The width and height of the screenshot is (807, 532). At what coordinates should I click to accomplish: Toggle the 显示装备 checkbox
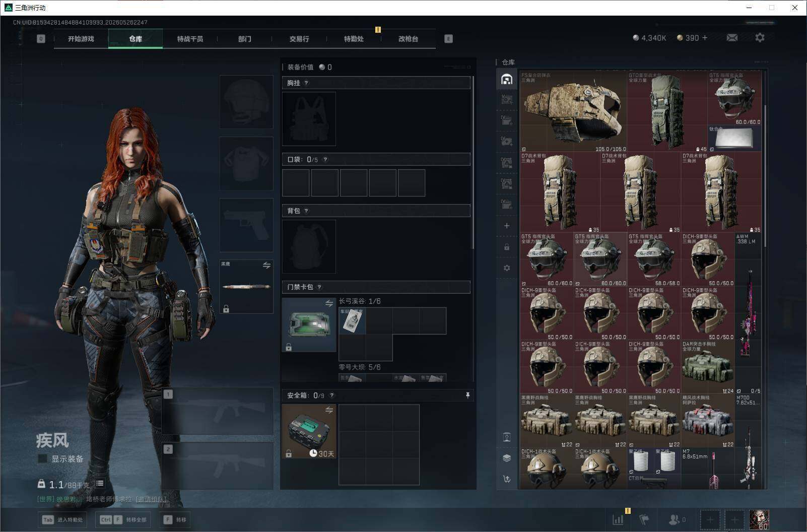click(43, 458)
